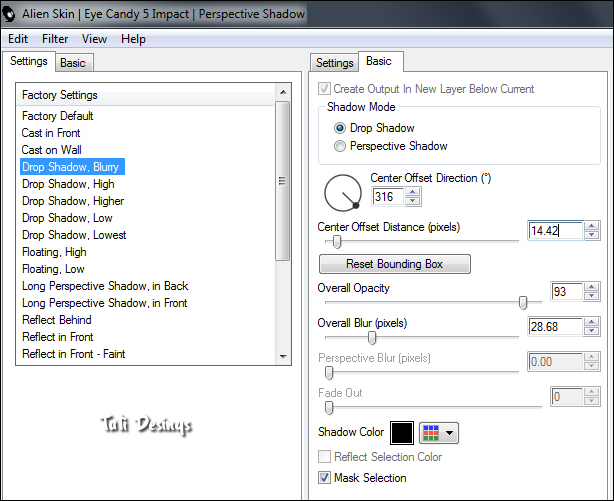Expand the shadow color palette dropdown arrow
The image size is (614, 501).
[449, 433]
